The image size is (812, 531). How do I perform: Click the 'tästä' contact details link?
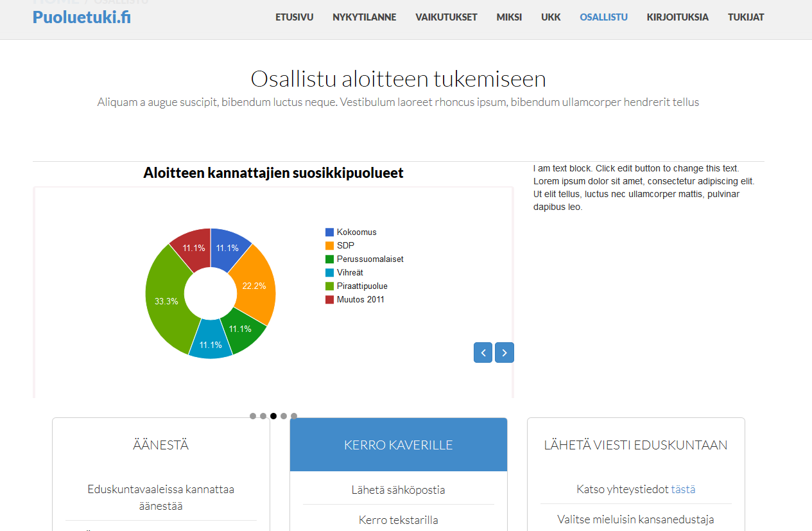[x=683, y=489]
